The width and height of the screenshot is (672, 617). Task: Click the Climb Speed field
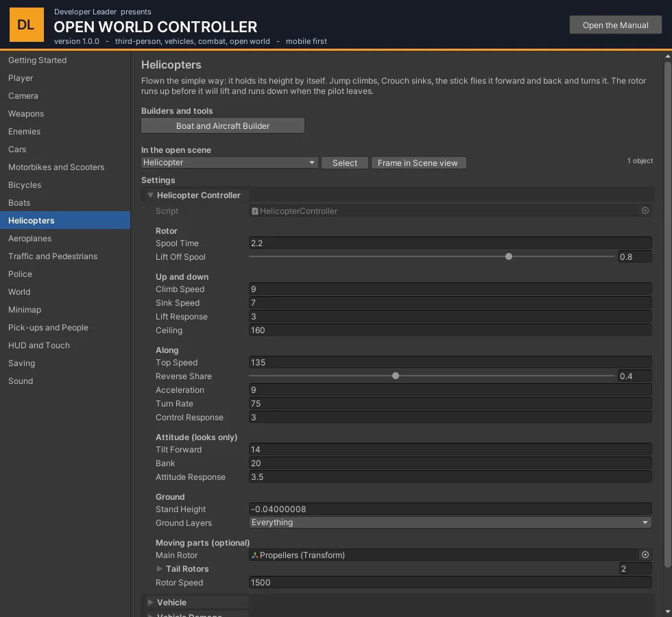tap(450, 289)
